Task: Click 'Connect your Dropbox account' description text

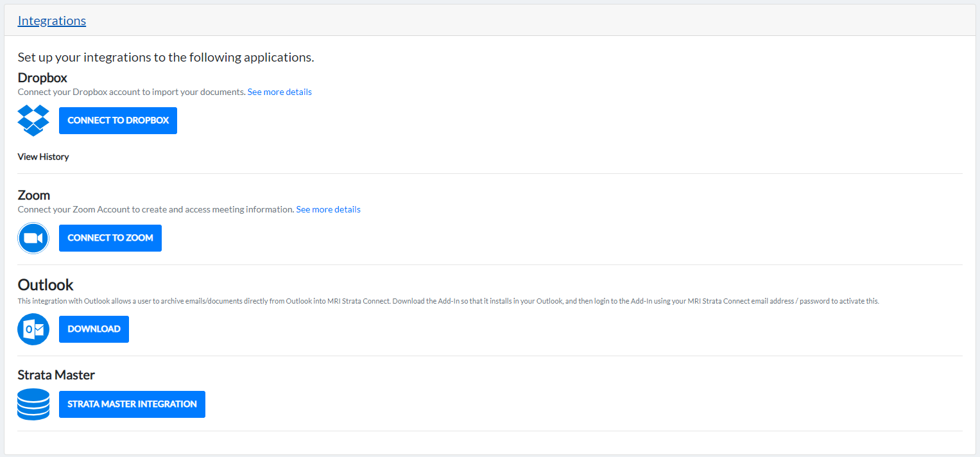Action: [132, 92]
